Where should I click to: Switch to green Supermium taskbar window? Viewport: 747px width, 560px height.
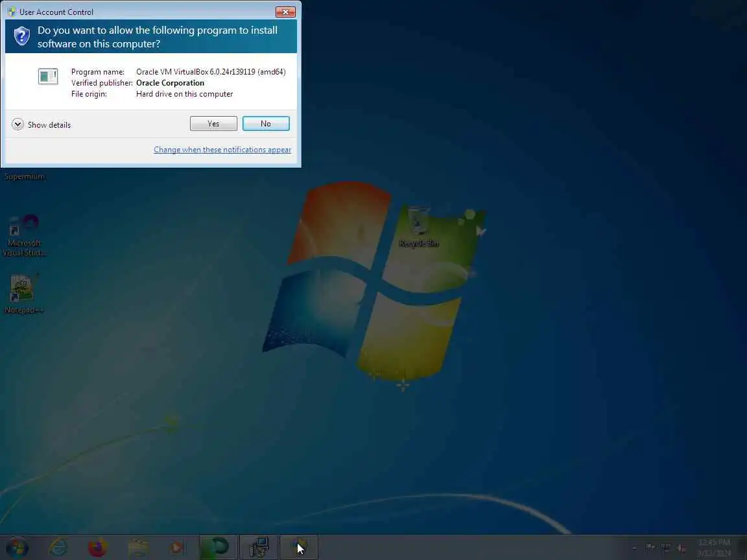pos(218,548)
